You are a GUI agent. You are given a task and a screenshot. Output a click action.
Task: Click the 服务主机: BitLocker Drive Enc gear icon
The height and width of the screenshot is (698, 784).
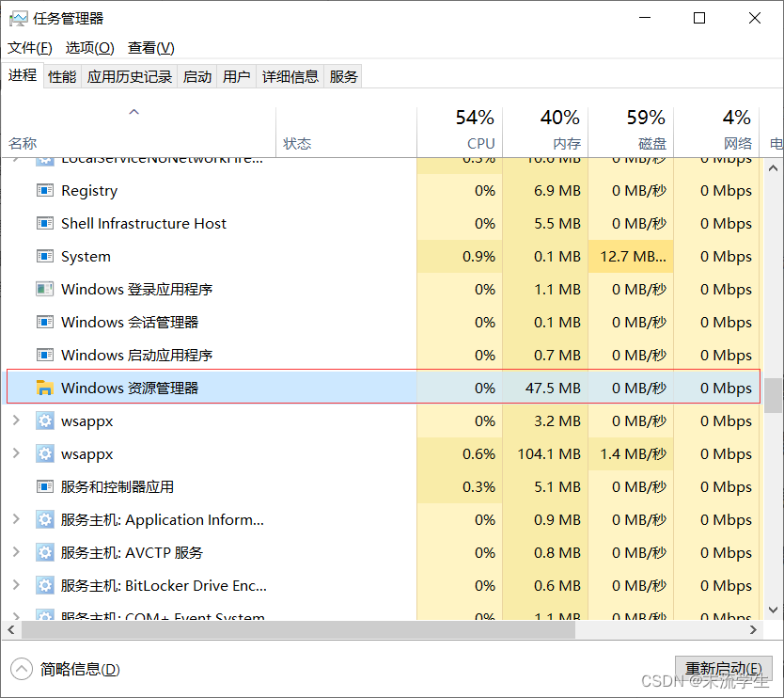pyautogui.click(x=45, y=585)
